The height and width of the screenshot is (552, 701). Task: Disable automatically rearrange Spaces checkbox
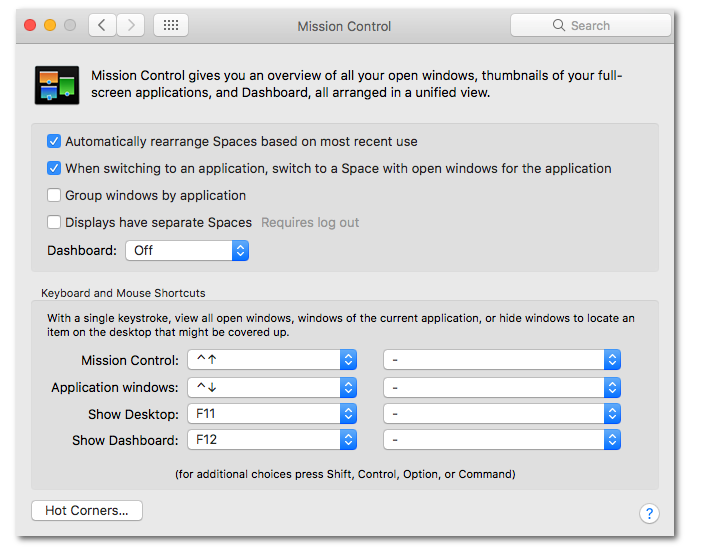(55, 142)
